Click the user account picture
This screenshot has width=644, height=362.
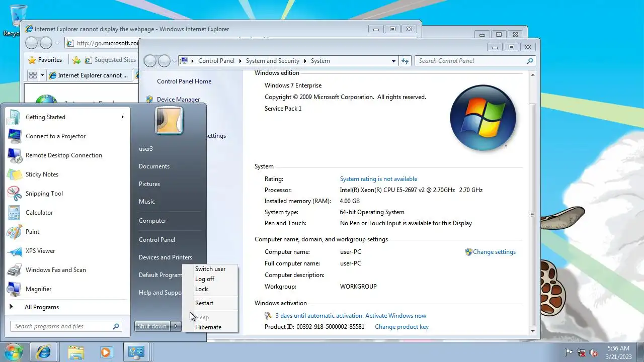click(169, 121)
